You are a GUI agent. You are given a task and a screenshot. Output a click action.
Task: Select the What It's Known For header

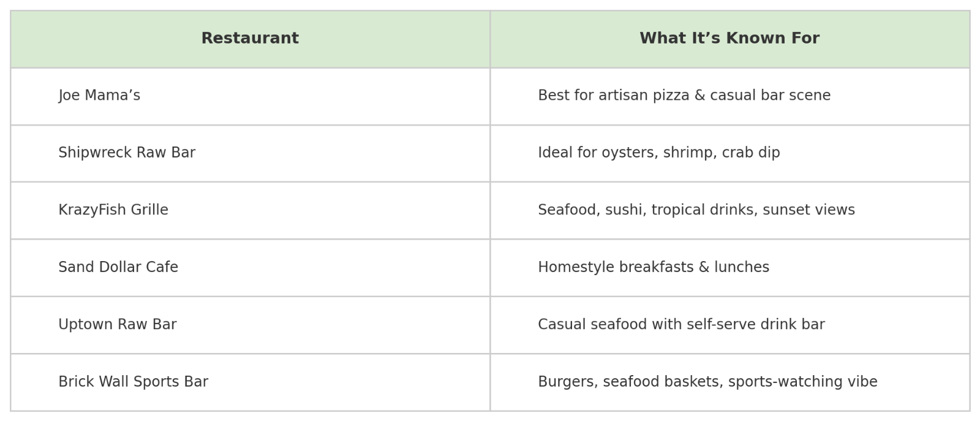coord(729,39)
